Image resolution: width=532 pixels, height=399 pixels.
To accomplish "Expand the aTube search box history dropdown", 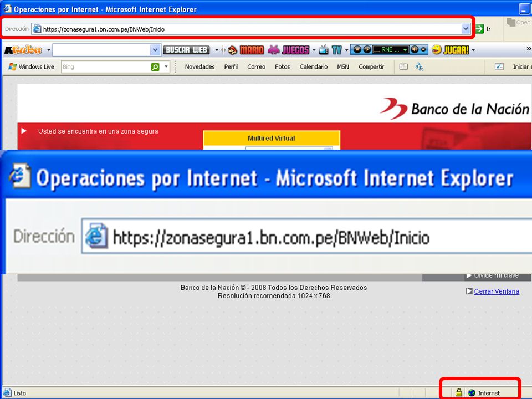I will click(x=155, y=50).
